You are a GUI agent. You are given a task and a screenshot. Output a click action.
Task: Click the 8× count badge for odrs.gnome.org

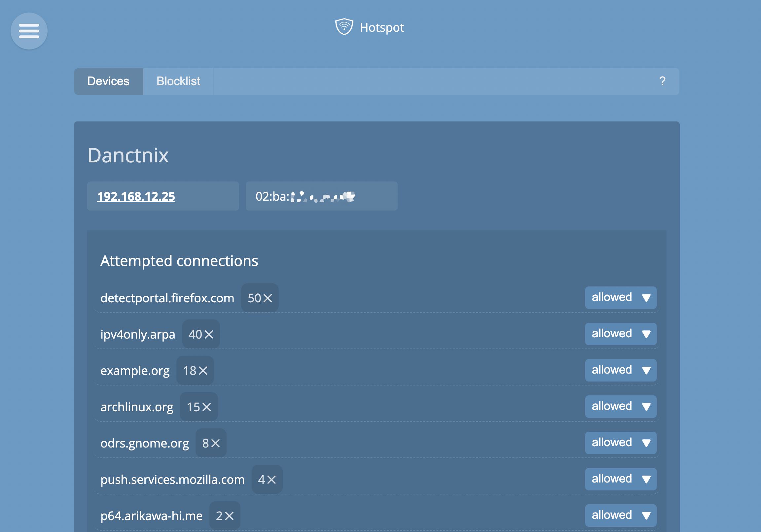click(x=211, y=443)
